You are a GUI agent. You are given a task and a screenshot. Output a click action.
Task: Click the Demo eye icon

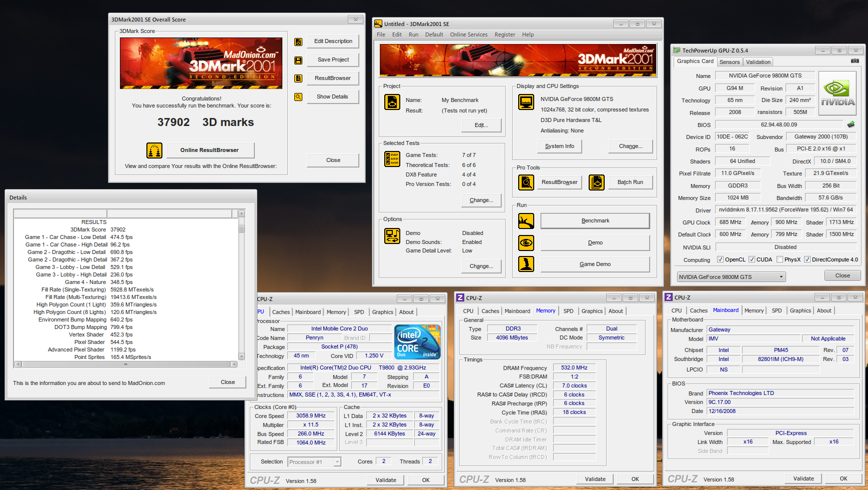coord(526,243)
